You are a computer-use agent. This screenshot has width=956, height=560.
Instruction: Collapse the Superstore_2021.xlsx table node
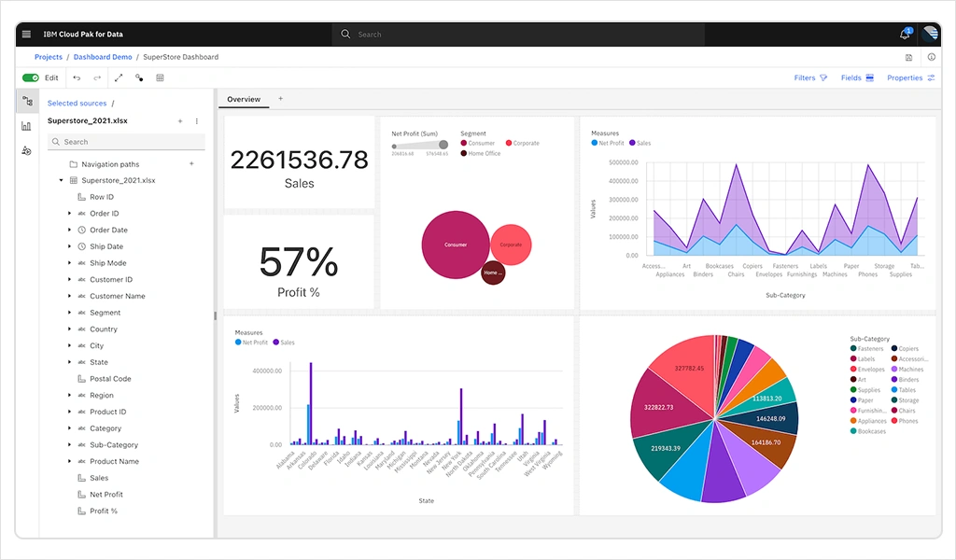tap(62, 180)
